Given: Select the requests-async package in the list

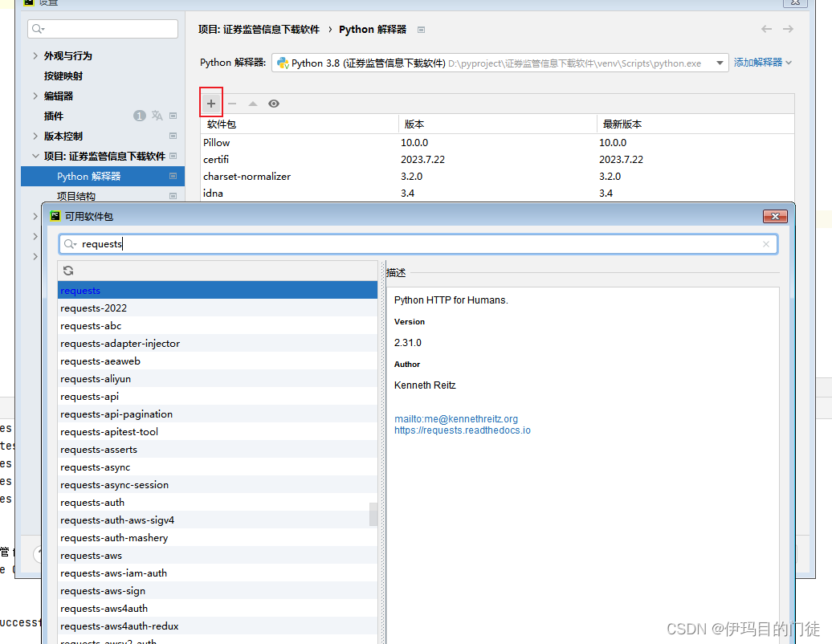Looking at the screenshot, I should (x=95, y=467).
